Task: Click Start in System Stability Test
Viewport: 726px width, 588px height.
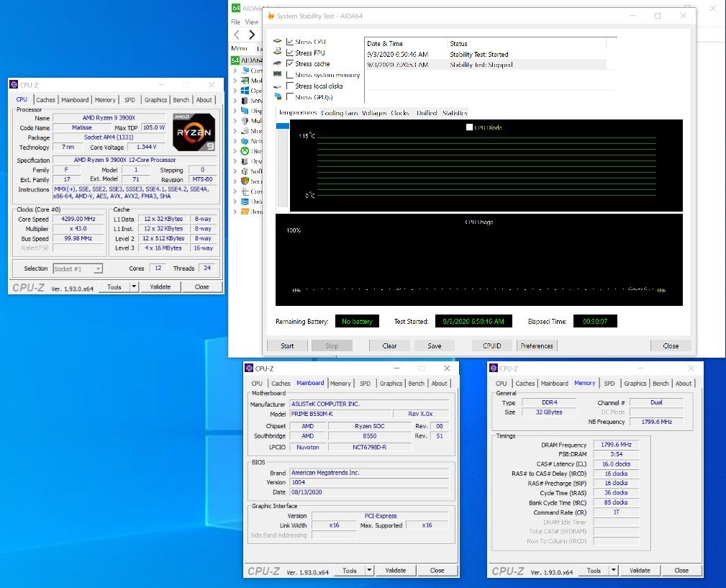Action: [x=287, y=346]
